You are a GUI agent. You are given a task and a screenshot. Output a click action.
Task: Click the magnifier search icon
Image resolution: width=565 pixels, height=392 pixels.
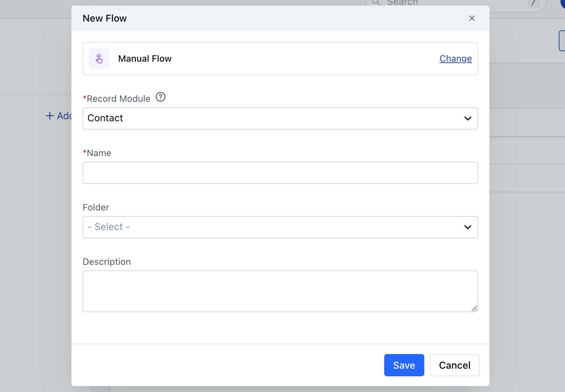click(x=376, y=2)
